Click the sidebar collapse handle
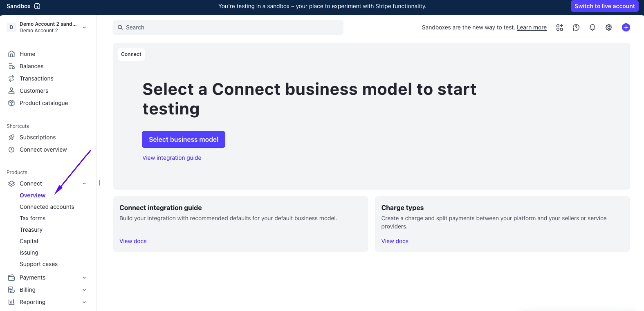 [x=100, y=183]
